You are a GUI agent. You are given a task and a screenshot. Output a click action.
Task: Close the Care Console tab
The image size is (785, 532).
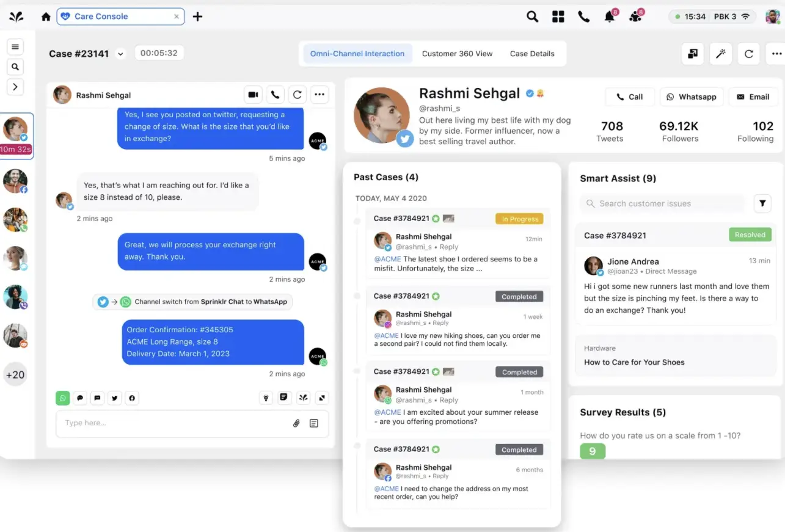(x=177, y=16)
